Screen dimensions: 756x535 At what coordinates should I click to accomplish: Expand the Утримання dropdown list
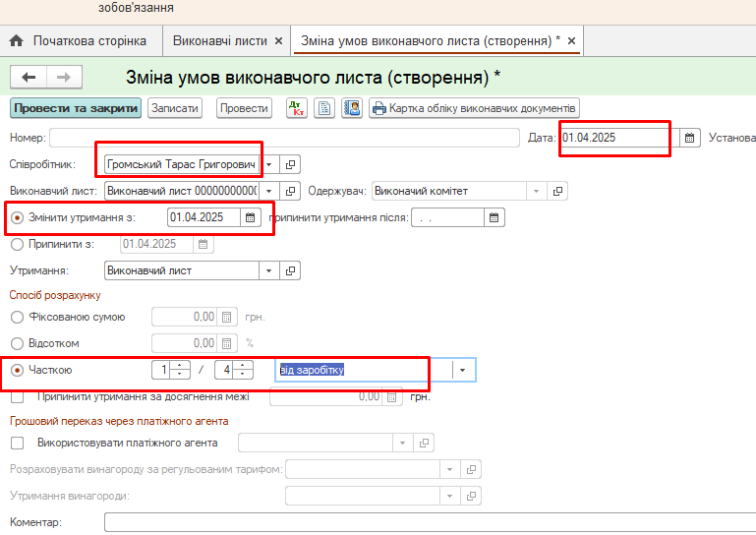coord(269,269)
